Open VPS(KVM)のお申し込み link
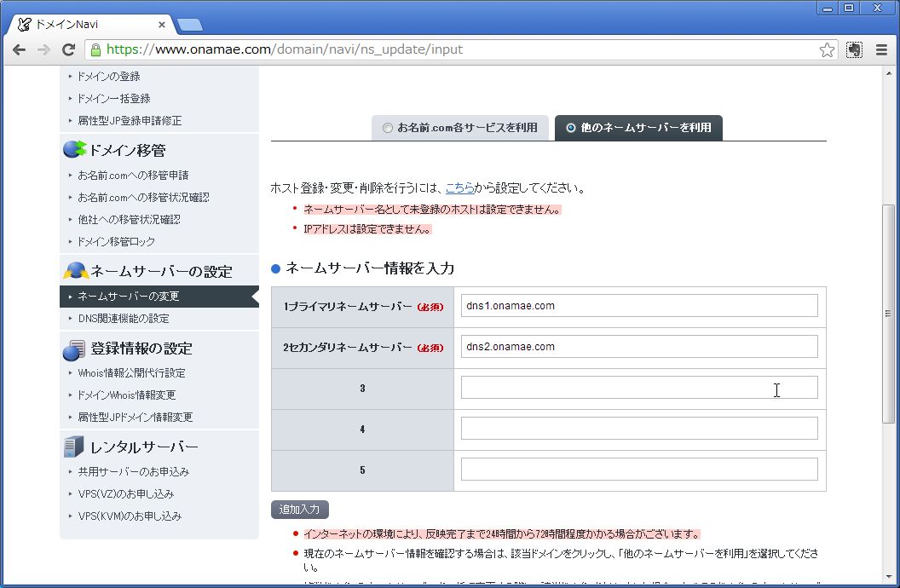The image size is (900, 588). pos(130,516)
